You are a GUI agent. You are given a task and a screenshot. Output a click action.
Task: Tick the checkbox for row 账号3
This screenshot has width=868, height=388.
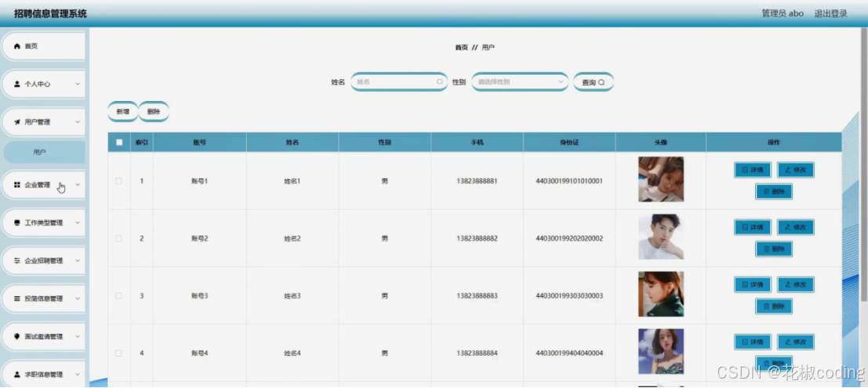tap(118, 296)
